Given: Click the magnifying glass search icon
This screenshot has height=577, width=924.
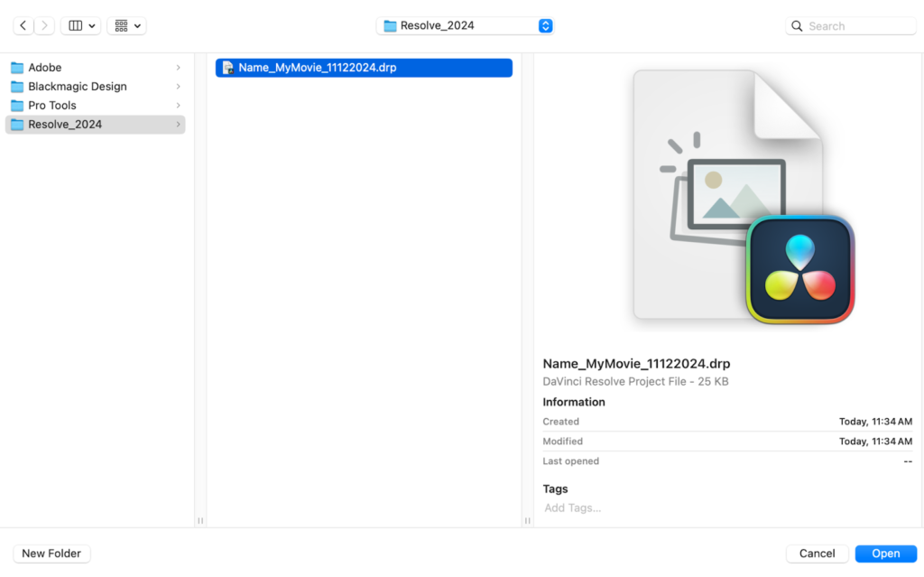Looking at the screenshot, I should click(797, 26).
